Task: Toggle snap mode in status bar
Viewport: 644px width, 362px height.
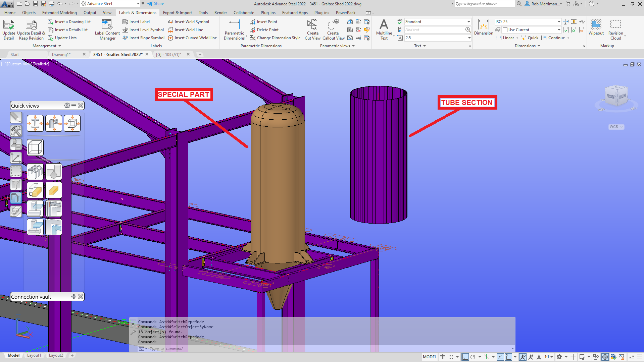Action: point(451,357)
